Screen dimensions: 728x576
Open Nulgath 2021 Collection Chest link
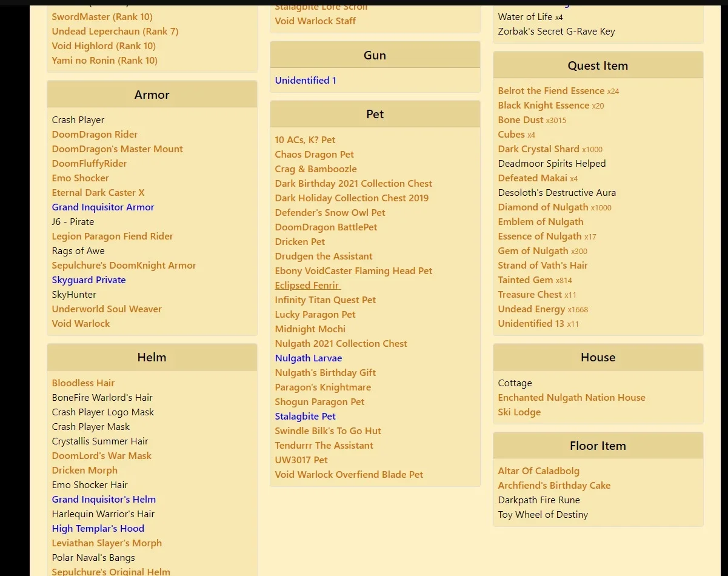coord(341,344)
